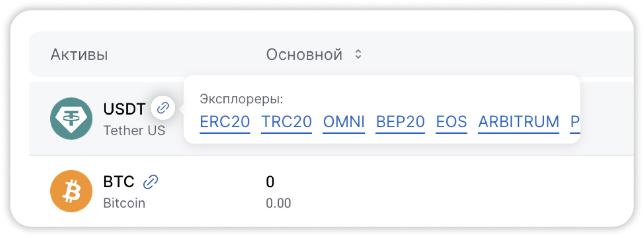Screen dimensions: 644x237
Task: Click the Bitcoin asset name
Action: [124, 203]
